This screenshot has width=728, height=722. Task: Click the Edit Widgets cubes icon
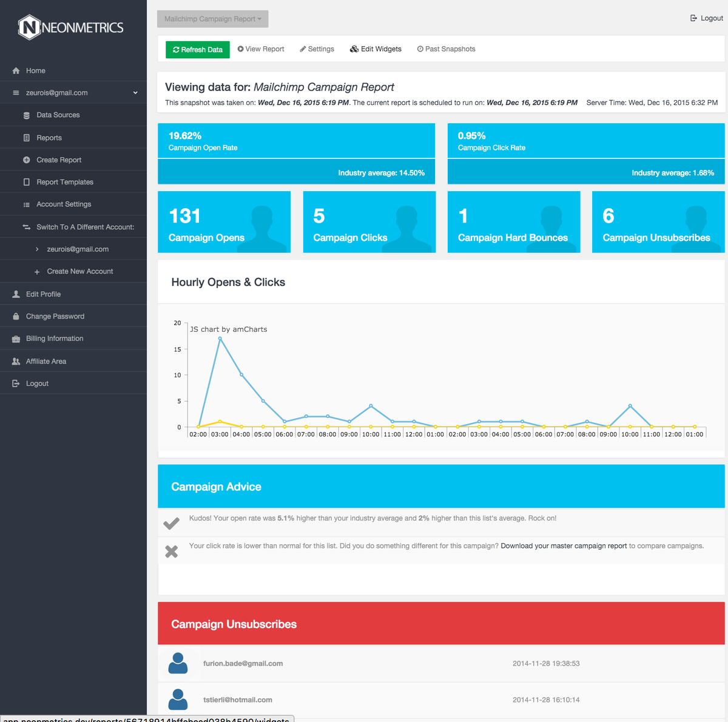[x=354, y=49]
